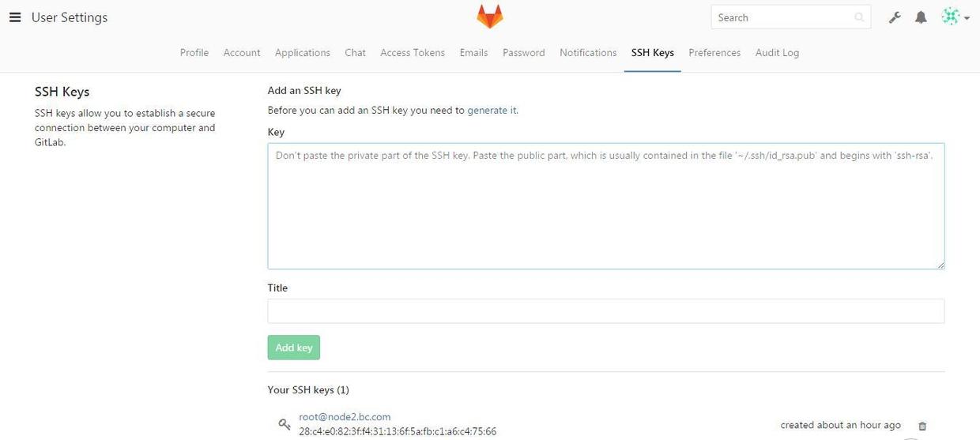The width and height of the screenshot is (980, 440).
Task: Open the root@node2.bc.com key link
Action: 345,417
